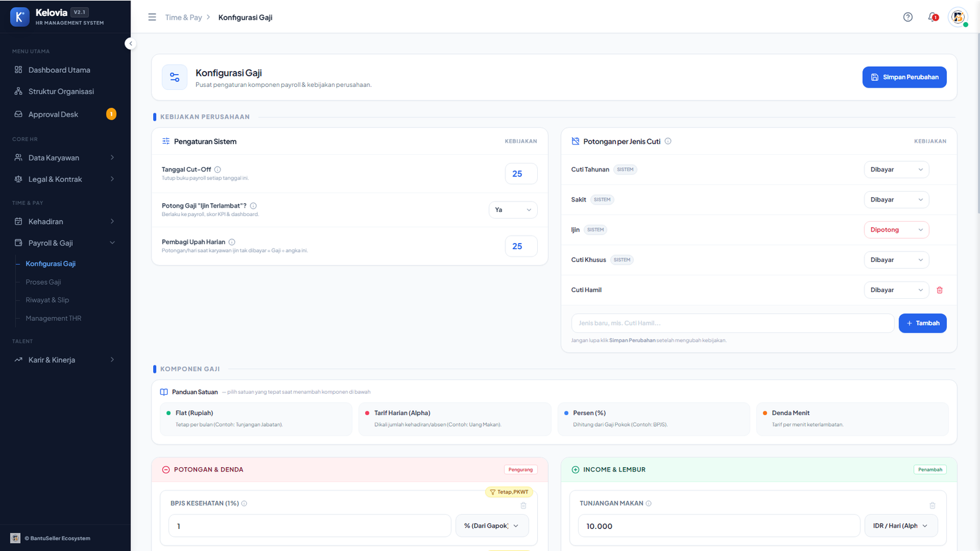Viewport: 980px width, 551px height.
Task: Show info tooltip for Potong Gaji Ijin Terlambat
Action: pyautogui.click(x=253, y=206)
